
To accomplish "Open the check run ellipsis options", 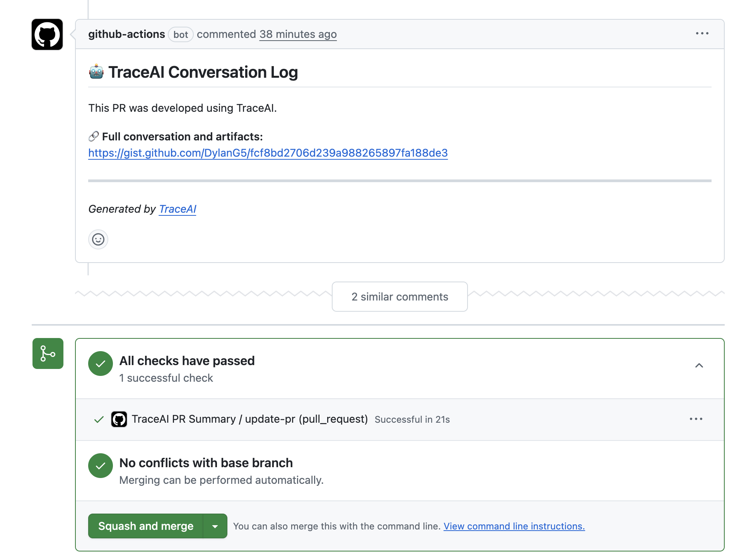I will tap(696, 419).
